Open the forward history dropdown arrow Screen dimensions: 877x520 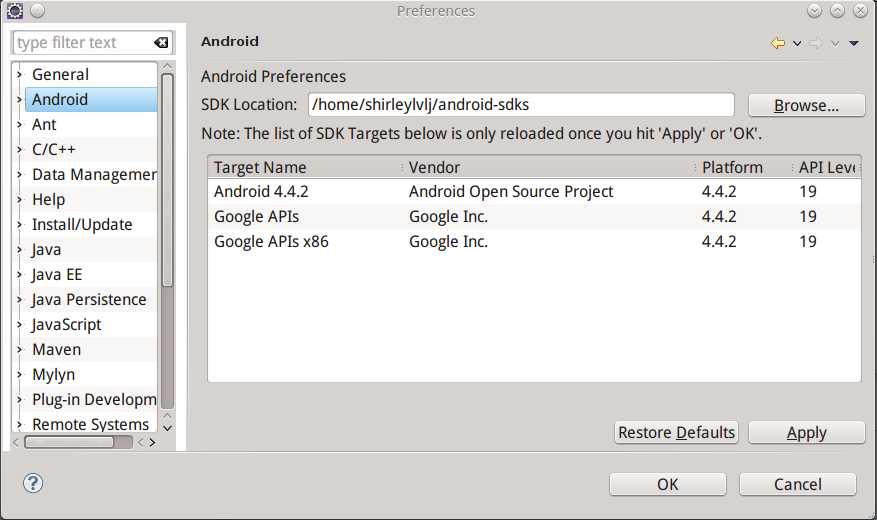click(x=835, y=44)
